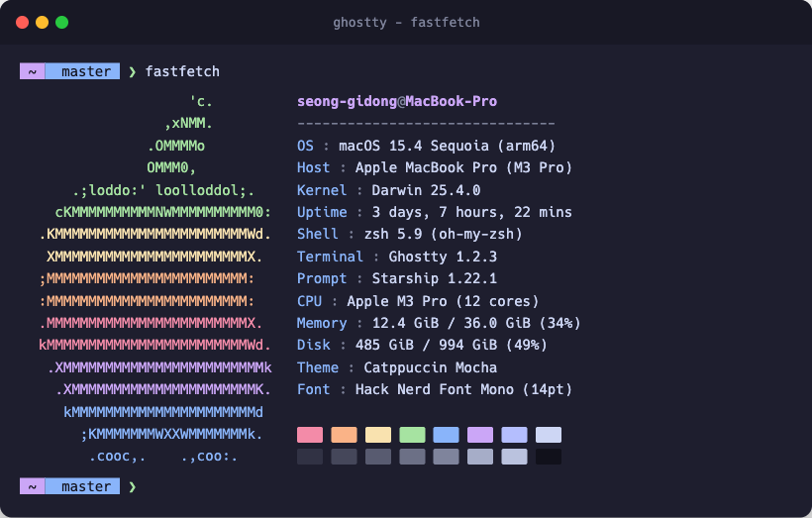812x518 pixels.
Task: Click the near-black swatch ending the bottom row
Action: 549,457
